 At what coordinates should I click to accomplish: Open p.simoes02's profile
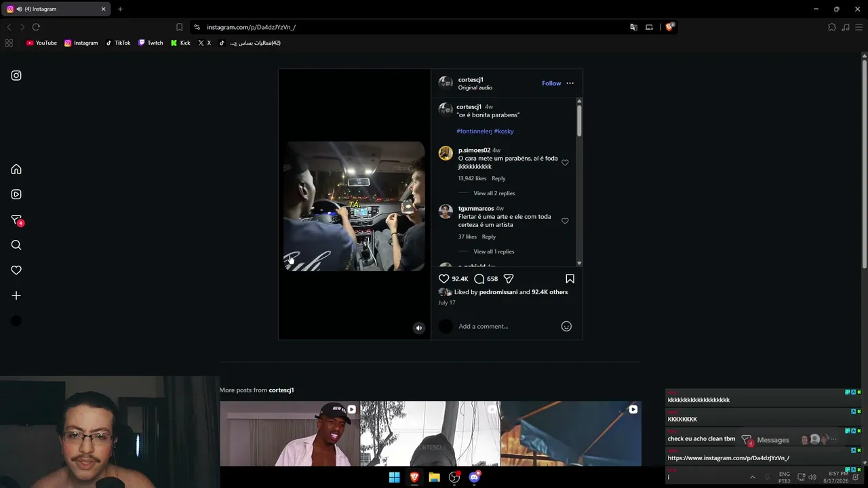474,150
